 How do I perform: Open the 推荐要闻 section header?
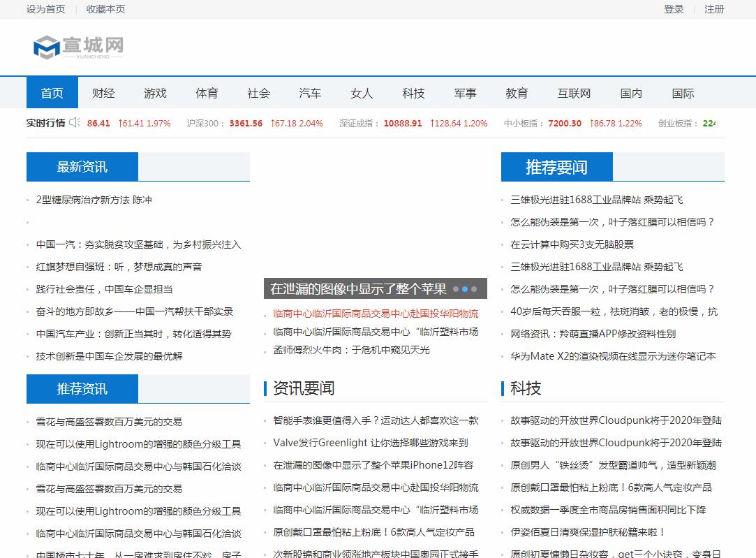(557, 166)
